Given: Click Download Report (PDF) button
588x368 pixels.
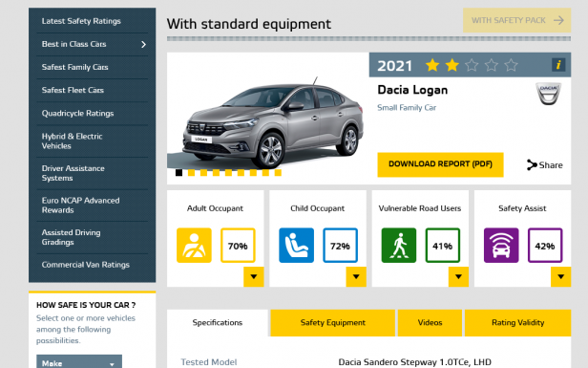Looking at the screenshot, I should (440, 164).
